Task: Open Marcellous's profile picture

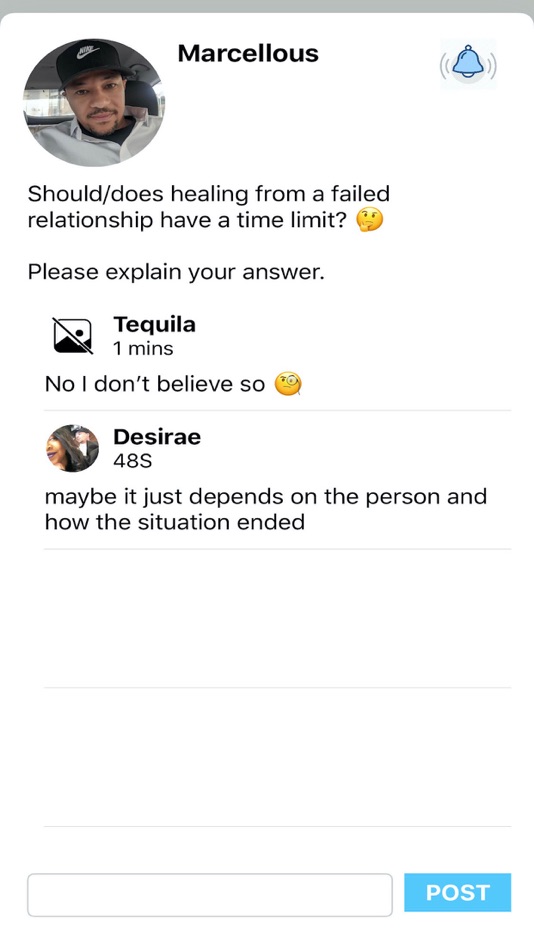Action: [x=94, y=102]
